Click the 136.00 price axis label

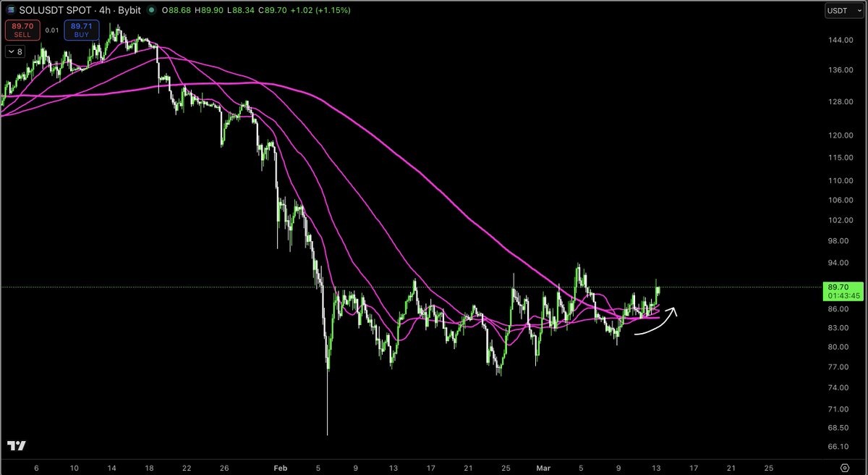pyautogui.click(x=841, y=70)
